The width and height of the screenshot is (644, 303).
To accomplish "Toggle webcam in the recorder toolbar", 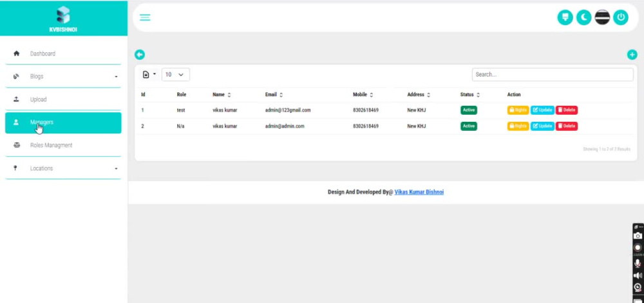I will click(638, 288).
